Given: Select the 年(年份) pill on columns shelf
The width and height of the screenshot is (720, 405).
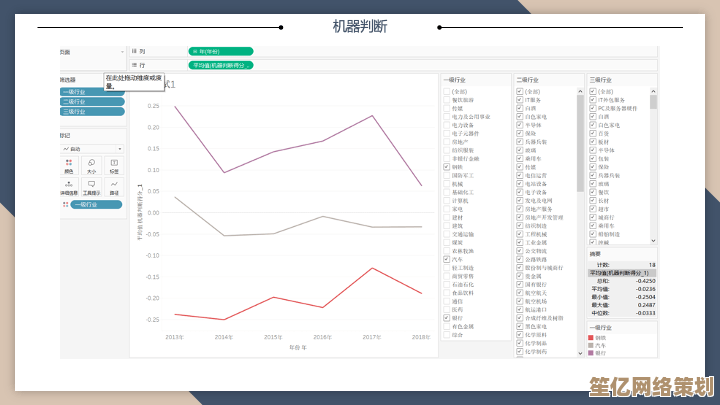Looking at the screenshot, I should 220,50.
